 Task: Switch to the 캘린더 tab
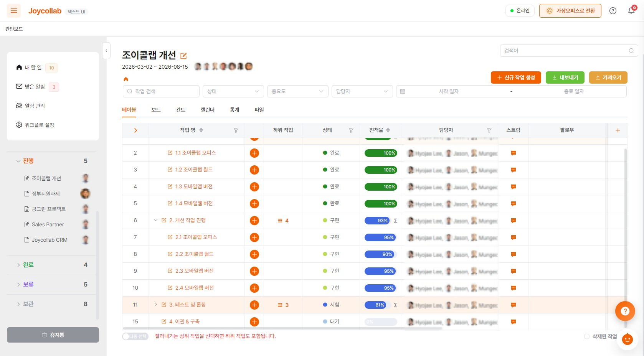[208, 110]
